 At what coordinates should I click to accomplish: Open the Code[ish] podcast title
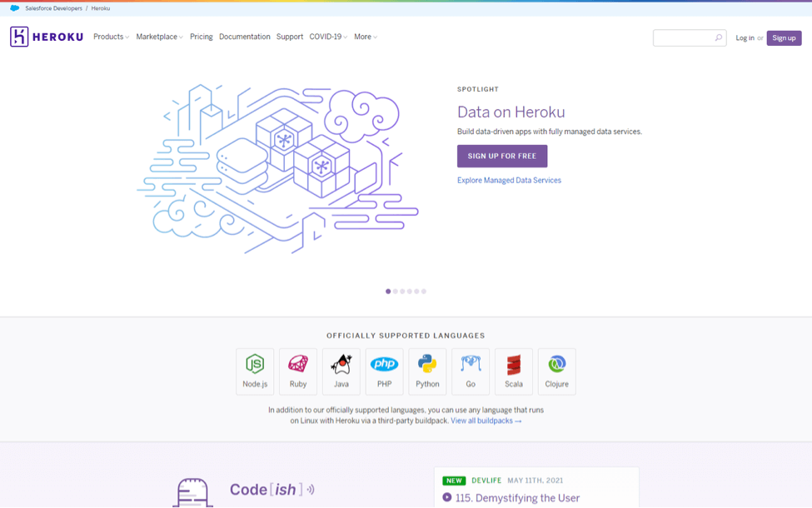271,490
